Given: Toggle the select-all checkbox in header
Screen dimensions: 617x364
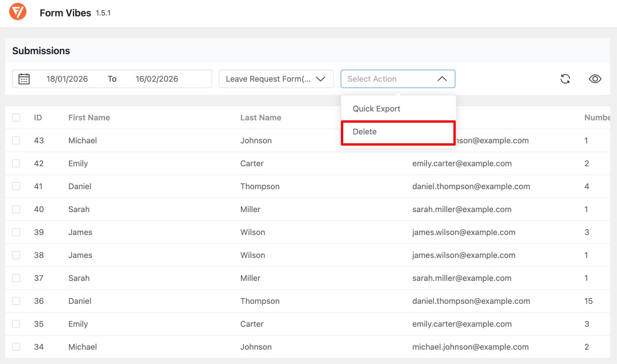Looking at the screenshot, I should [x=16, y=118].
